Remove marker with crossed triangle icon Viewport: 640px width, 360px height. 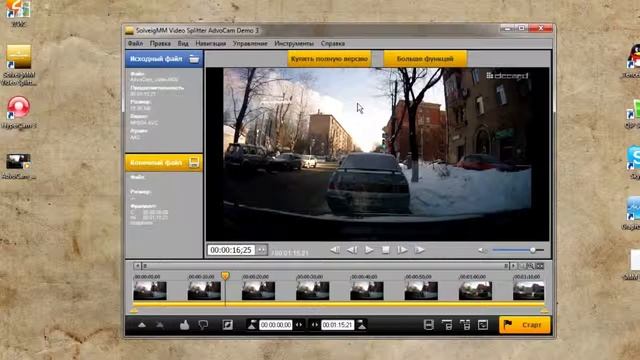coord(160,325)
